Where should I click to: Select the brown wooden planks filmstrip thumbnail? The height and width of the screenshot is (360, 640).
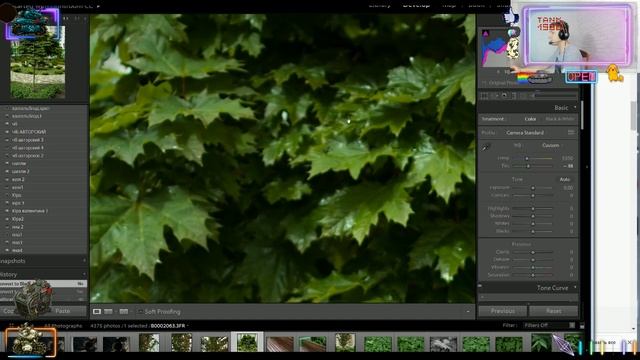pos(280,343)
